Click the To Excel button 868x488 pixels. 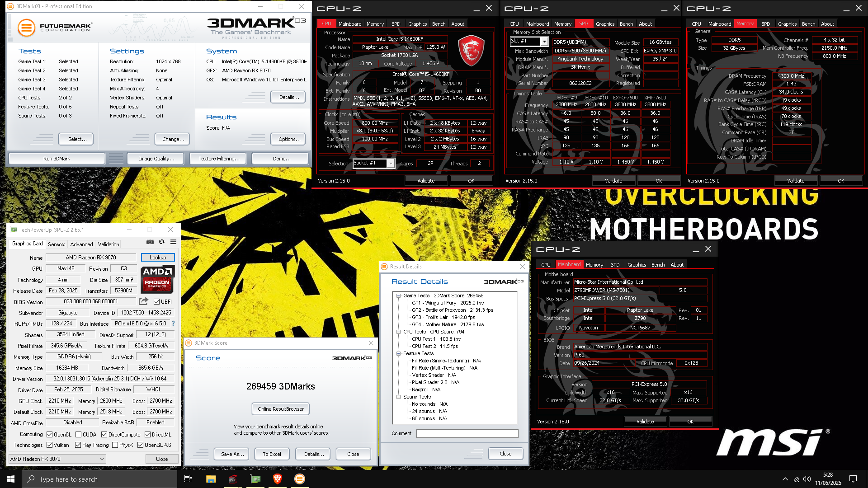tap(272, 454)
